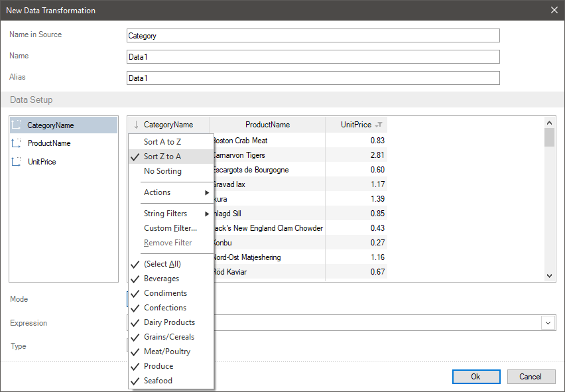Uncheck the Beverages filter item

pos(161,279)
